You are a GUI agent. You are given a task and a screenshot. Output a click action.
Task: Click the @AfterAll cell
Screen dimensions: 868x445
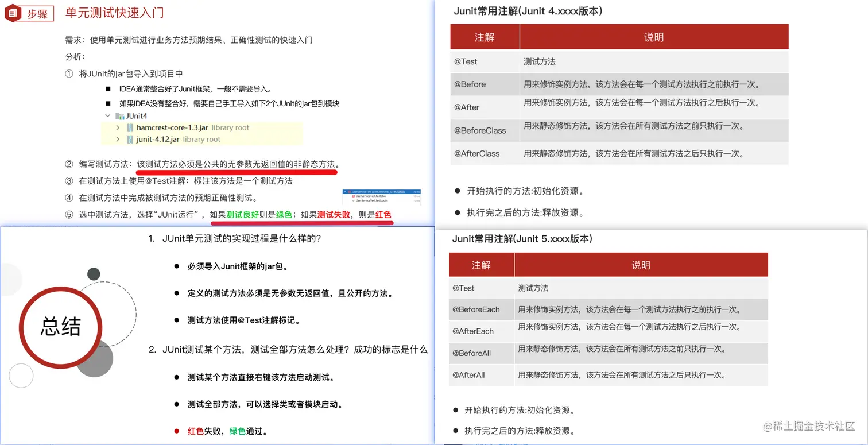pyautogui.click(x=481, y=375)
